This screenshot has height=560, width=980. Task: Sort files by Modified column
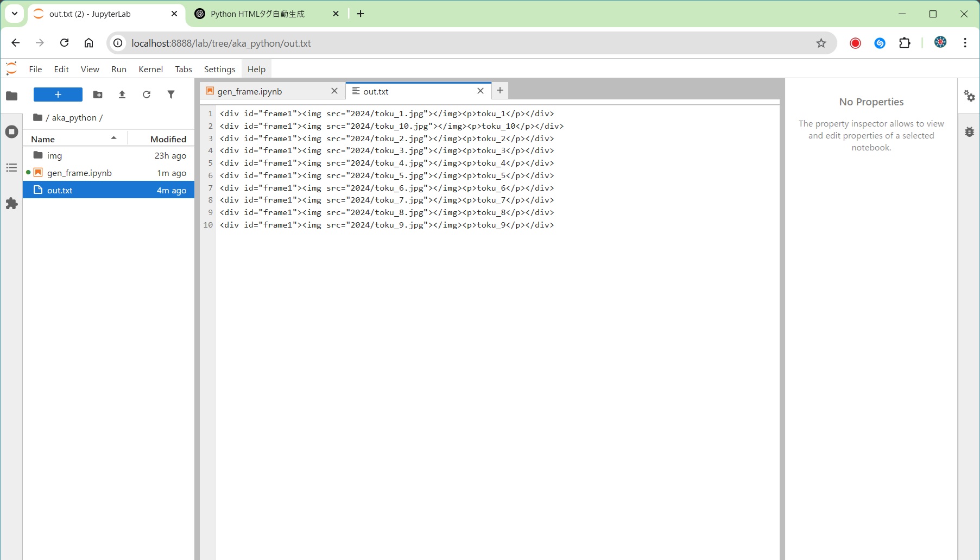[168, 139]
